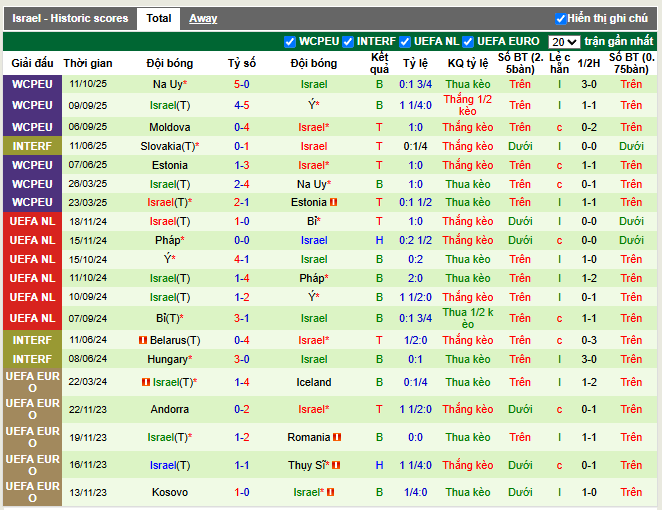The height and width of the screenshot is (510, 662).
Task: Toggle the UEFA EURO checkbox
Action: coord(468,42)
